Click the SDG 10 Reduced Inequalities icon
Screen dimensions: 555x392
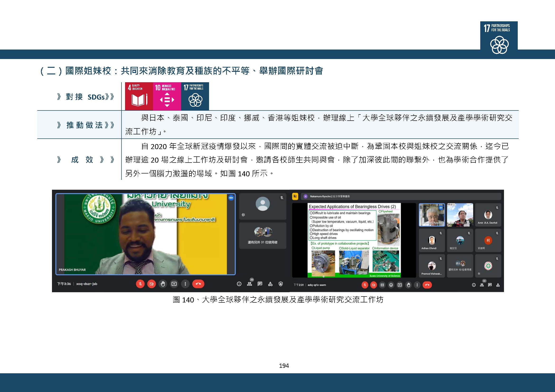[167, 96]
